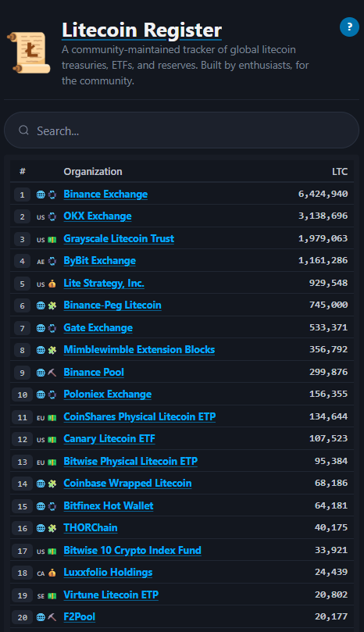Click the # column header
This screenshot has height=632, width=364.
point(23,171)
